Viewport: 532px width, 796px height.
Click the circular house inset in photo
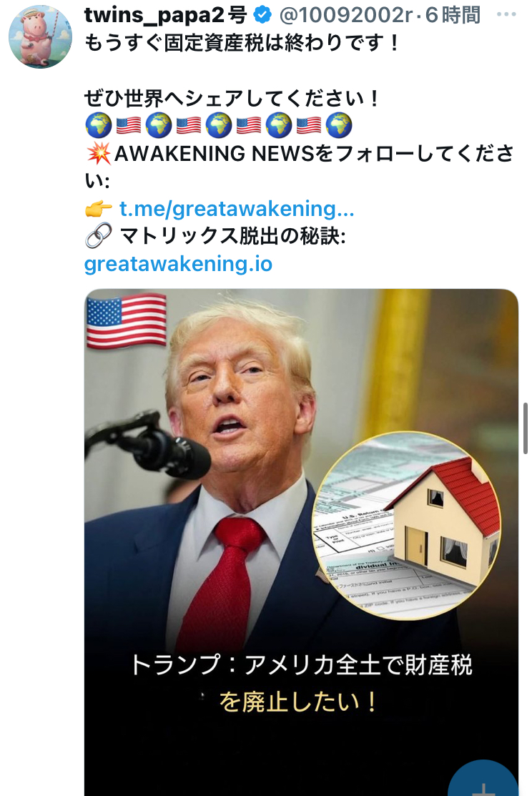pyautogui.click(x=406, y=526)
